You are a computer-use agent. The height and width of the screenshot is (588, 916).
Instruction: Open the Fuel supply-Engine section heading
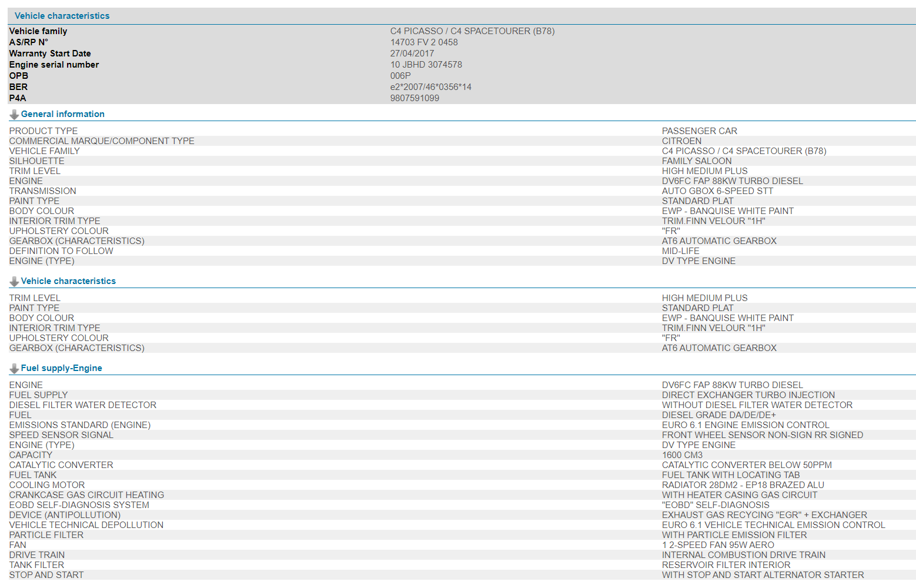[x=62, y=368]
